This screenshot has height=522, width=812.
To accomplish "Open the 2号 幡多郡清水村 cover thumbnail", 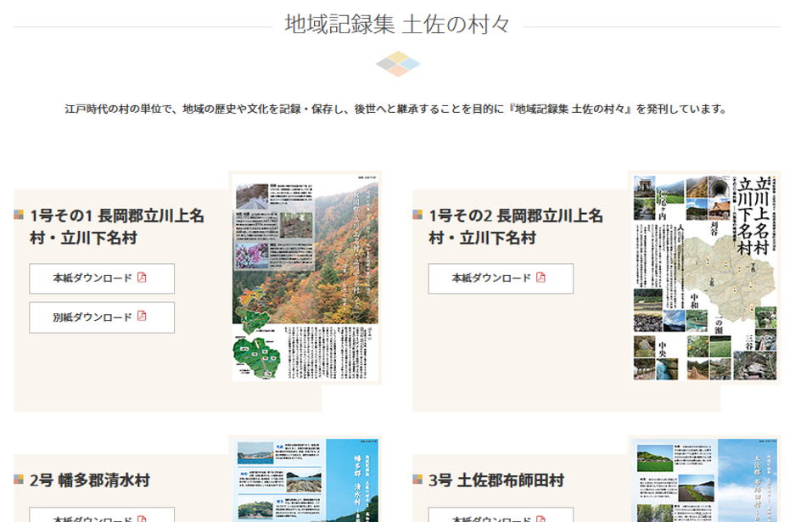I will tap(305, 480).
